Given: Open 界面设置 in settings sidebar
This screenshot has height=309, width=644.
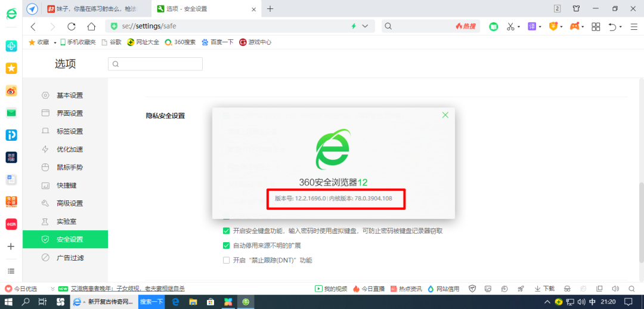Looking at the screenshot, I should [x=66, y=113].
